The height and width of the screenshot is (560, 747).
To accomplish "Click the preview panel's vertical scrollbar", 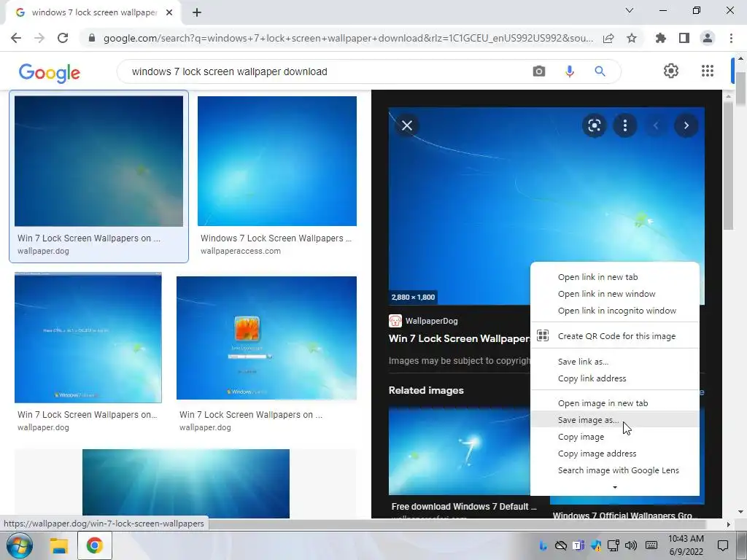I will pyautogui.click(x=728, y=164).
